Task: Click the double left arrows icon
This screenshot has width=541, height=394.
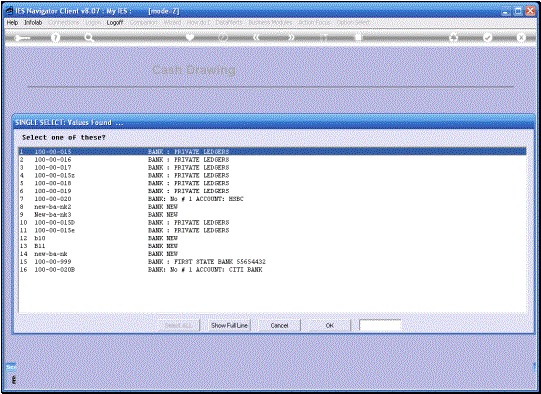Action: click(257, 37)
